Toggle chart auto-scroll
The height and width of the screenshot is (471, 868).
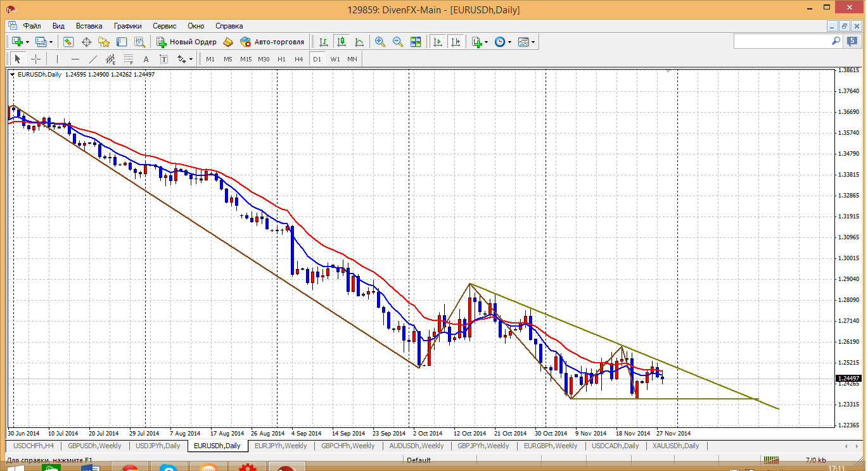[x=437, y=42]
